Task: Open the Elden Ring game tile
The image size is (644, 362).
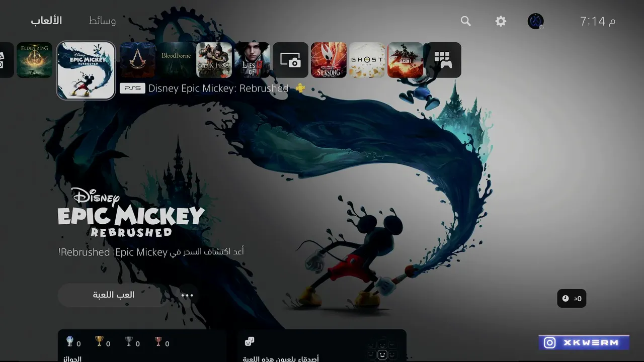Action: pyautogui.click(x=35, y=60)
